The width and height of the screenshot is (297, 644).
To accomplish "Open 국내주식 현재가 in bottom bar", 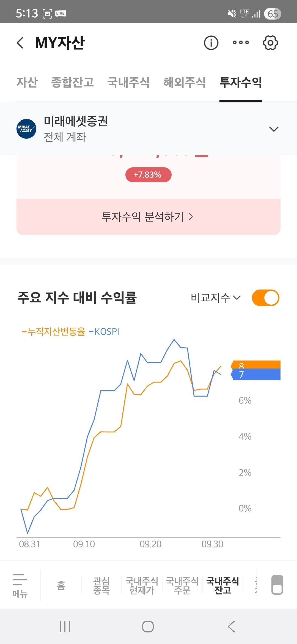I will (x=142, y=586).
